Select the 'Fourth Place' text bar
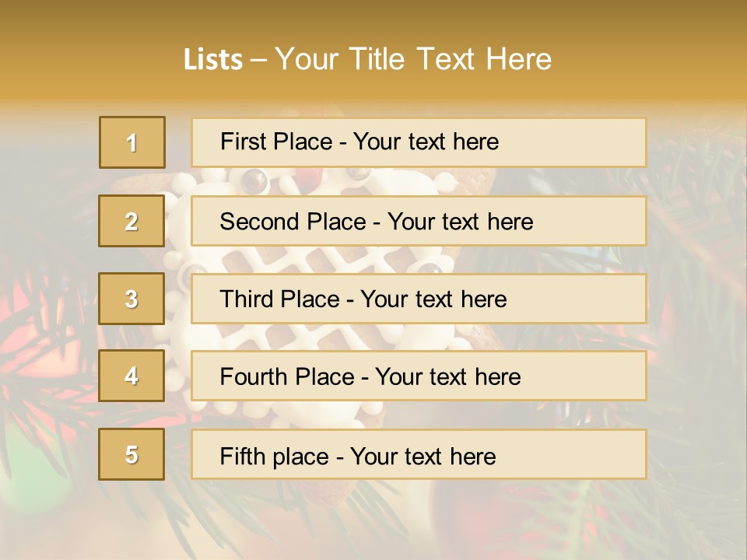This screenshot has width=747, height=560. click(419, 376)
